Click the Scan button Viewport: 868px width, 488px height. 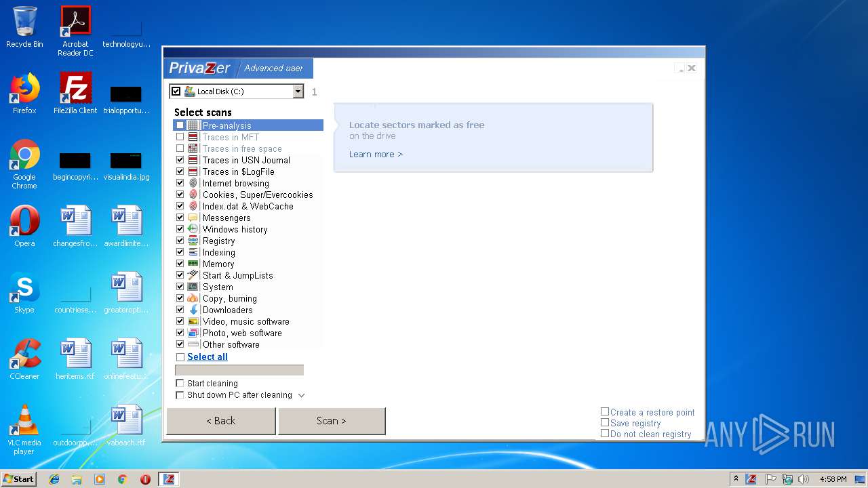(332, 421)
